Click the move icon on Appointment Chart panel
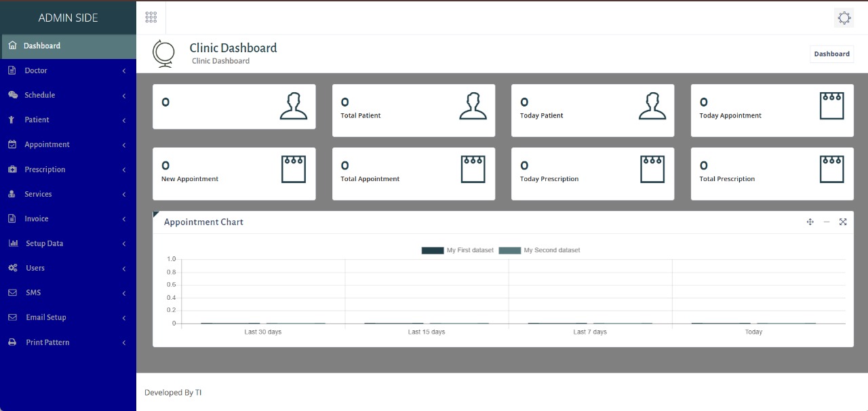This screenshot has height=411, width=868. pyautogui.click(x=810, y=222)
